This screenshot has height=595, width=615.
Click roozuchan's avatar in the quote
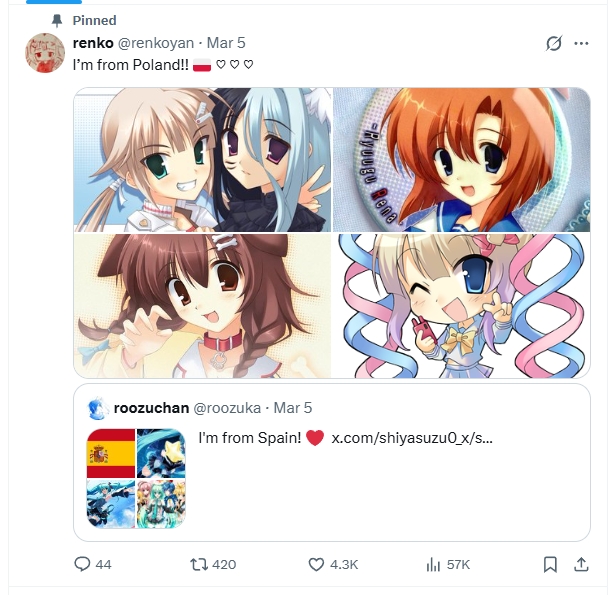[x=97, y=408]
